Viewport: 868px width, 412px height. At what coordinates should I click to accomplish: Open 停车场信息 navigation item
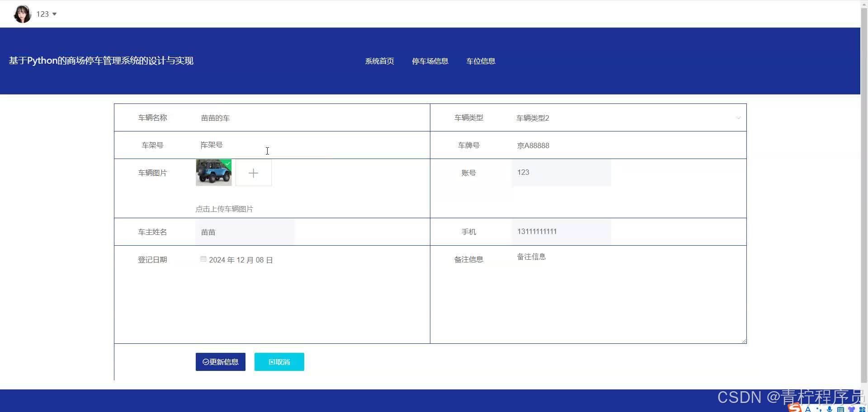(x=430, y=61)
